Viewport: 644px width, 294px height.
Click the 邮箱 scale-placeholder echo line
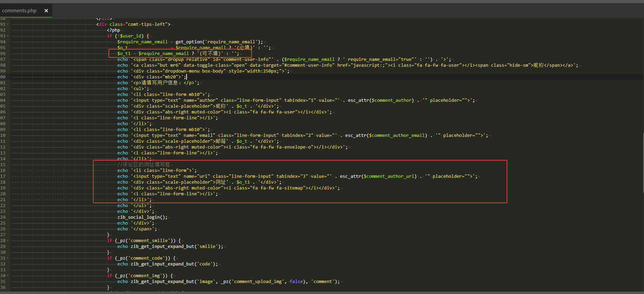198,141
